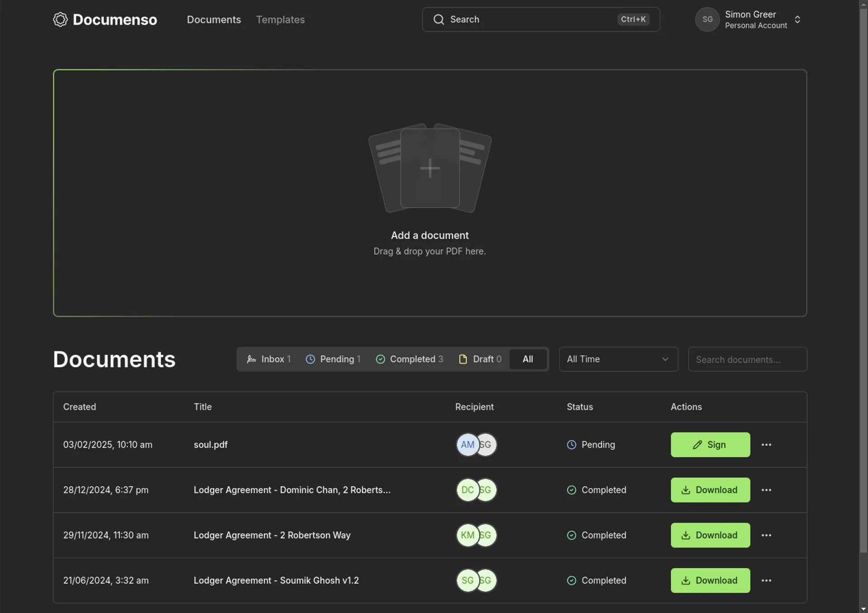
Task: Download the Lodger Agreement 2 Robertson Way
Action: [710, 535]
